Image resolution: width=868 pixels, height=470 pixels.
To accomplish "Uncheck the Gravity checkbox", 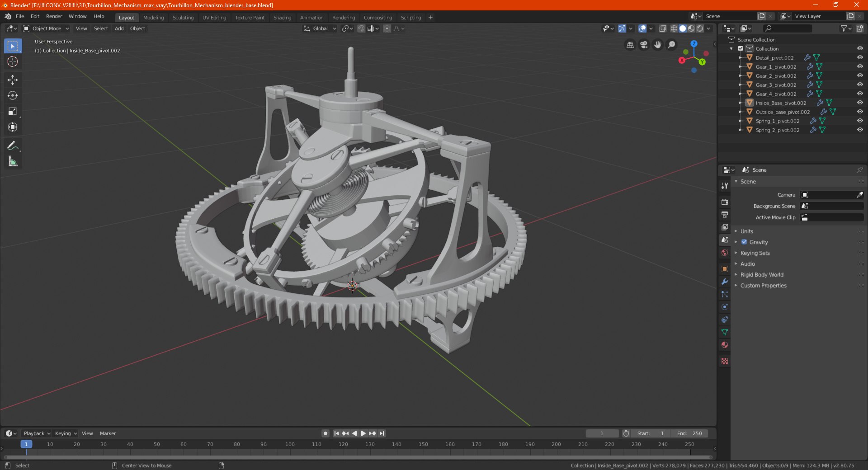I will click(x=744, y=242).
